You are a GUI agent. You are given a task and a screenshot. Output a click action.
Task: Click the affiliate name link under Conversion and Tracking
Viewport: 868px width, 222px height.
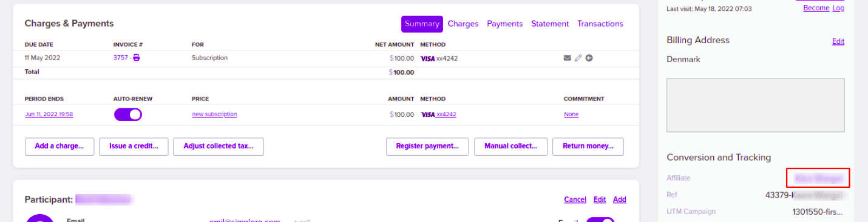[x=818, y=178]
